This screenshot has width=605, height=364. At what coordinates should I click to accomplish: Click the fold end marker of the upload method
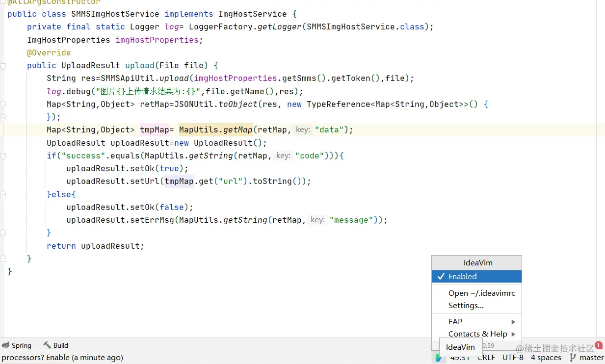click(x=3, y=259)
